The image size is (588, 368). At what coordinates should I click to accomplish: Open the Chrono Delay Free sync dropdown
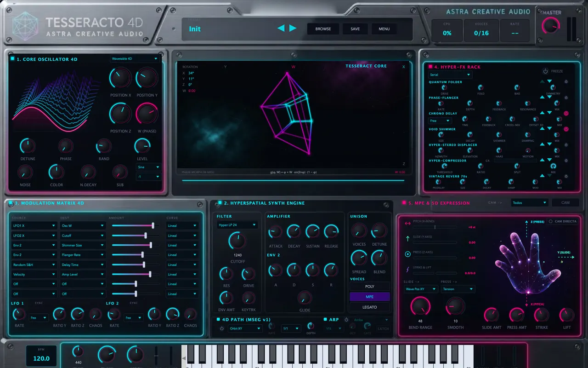pos(440,121)
